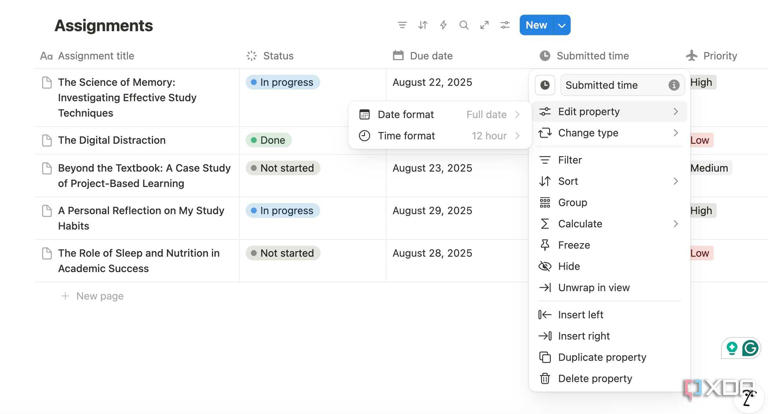Click the Priority column header
Screen dimensions: 768x414
click(712, 56)
